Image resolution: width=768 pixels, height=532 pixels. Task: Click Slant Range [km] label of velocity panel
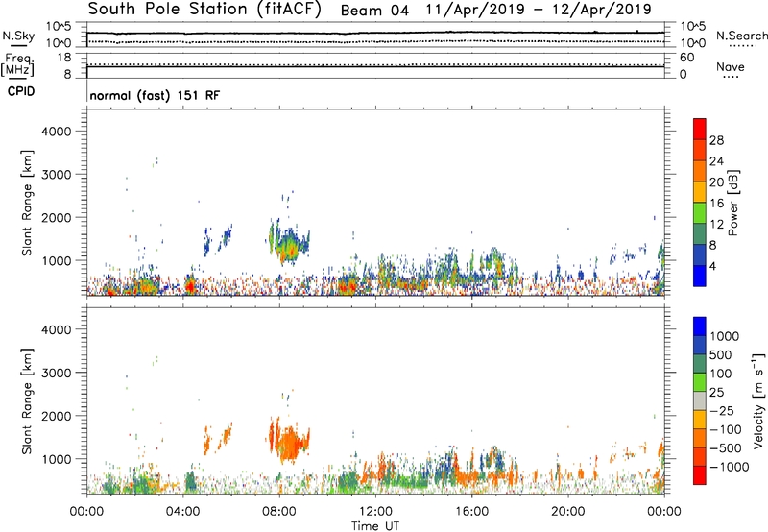point(27,401)
